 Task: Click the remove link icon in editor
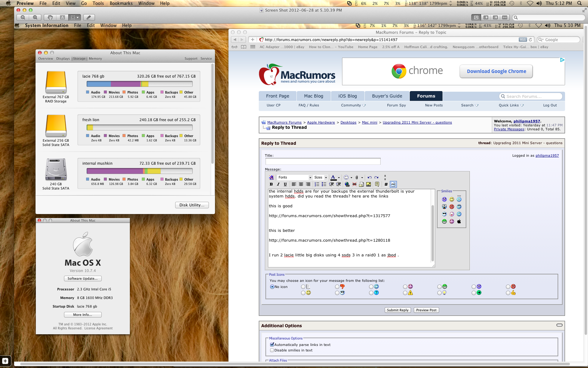pos(354,184)
